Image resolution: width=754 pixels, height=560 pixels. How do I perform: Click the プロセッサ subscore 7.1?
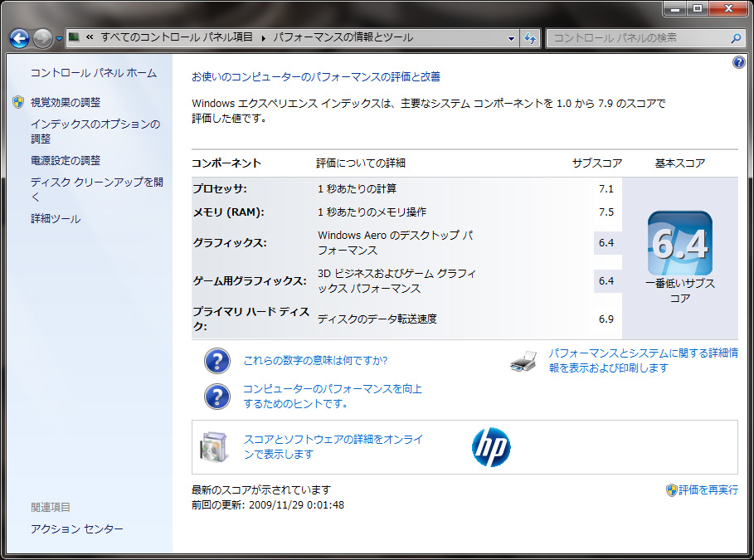tap(606, 188)
